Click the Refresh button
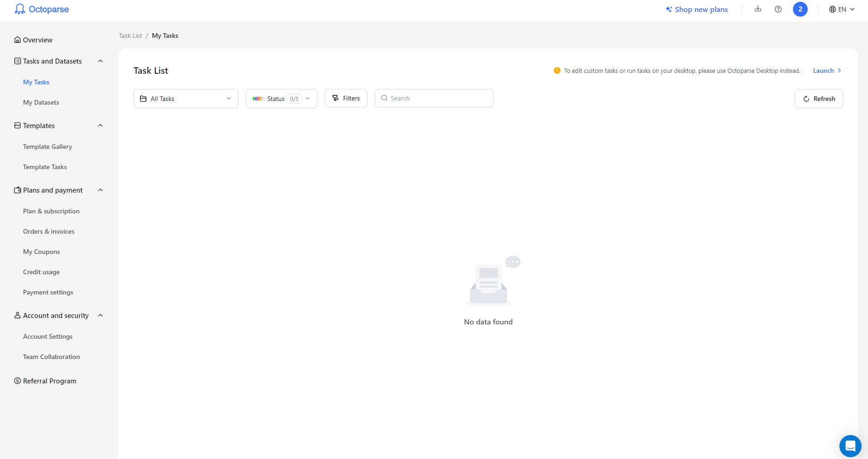 819,99
